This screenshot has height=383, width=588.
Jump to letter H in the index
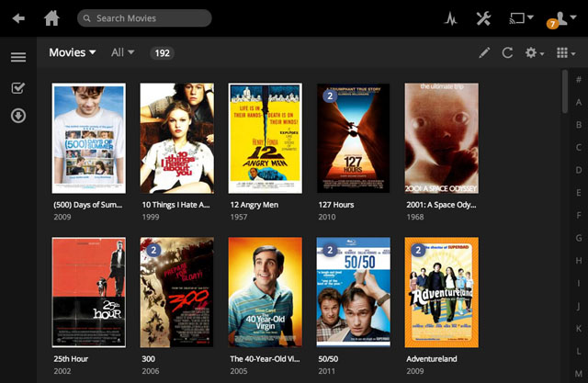[x=579, y=260]
